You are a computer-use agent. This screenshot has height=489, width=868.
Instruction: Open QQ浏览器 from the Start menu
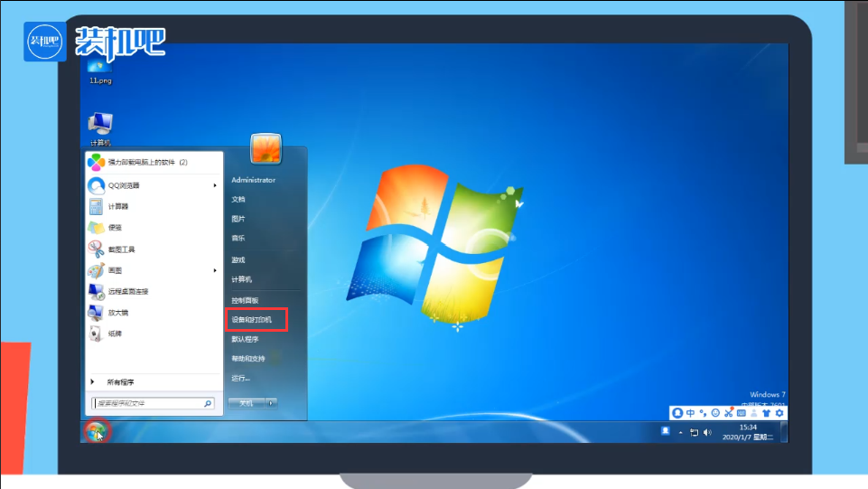pyautogui.click(x=124, y=185)
